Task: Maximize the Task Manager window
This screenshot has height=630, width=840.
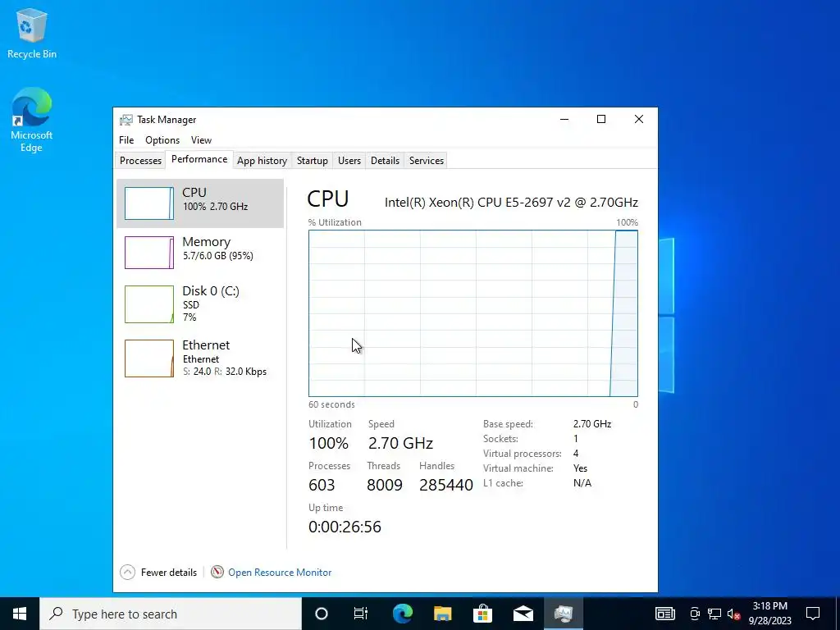Action: coord(601,119)
